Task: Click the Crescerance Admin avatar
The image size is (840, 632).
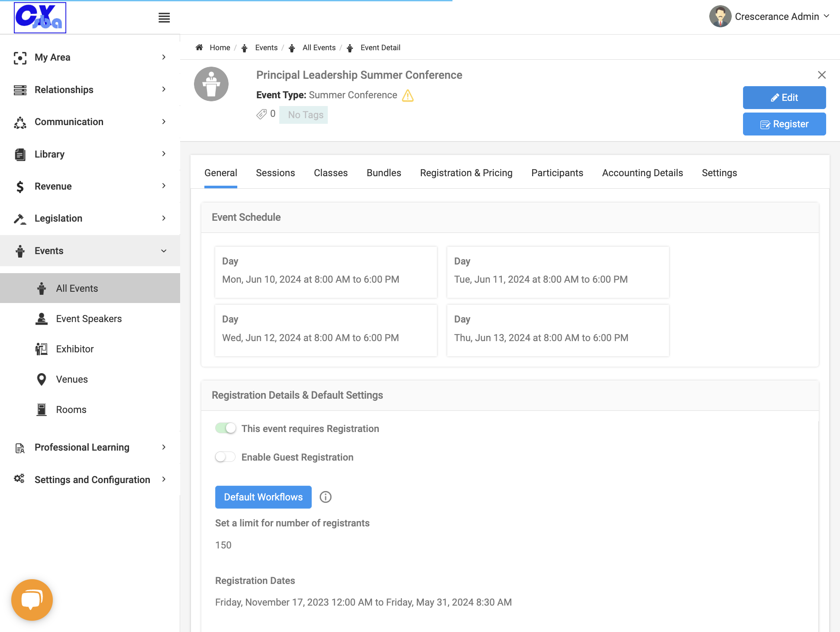Action: tap(720, 16)
